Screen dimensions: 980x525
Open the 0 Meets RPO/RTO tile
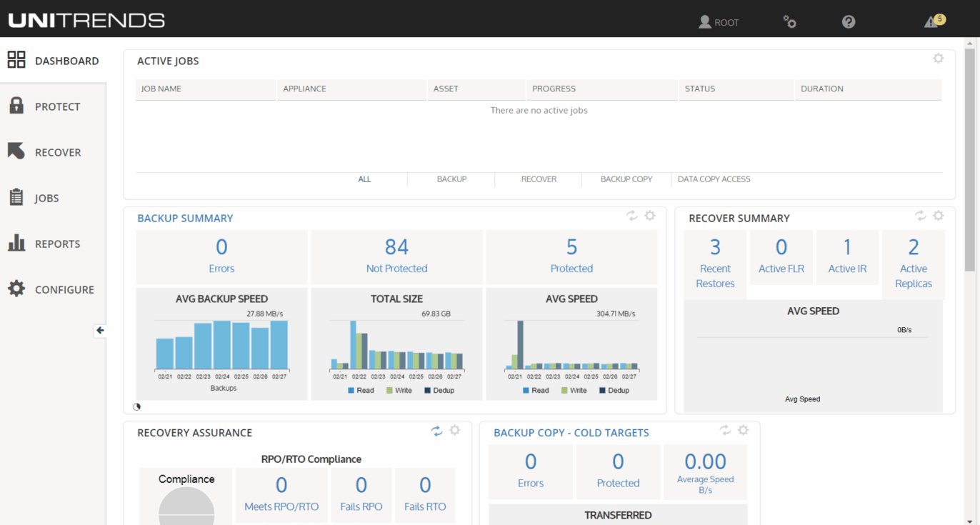[281, 495]
